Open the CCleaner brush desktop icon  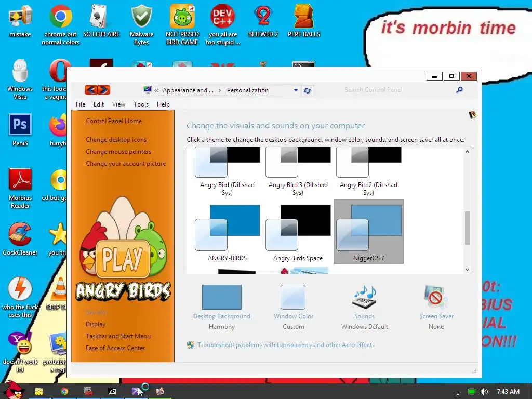pyautogui.click(x=20, y=238)
